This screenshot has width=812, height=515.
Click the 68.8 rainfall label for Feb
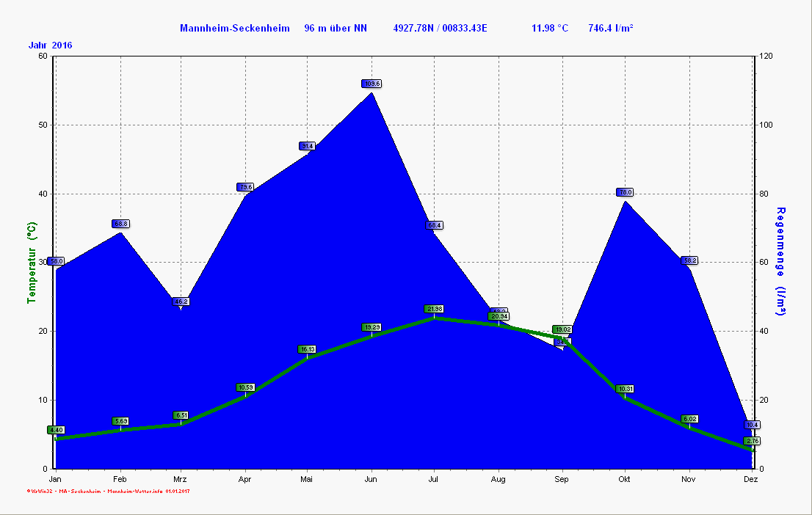(x=120, y=224)
